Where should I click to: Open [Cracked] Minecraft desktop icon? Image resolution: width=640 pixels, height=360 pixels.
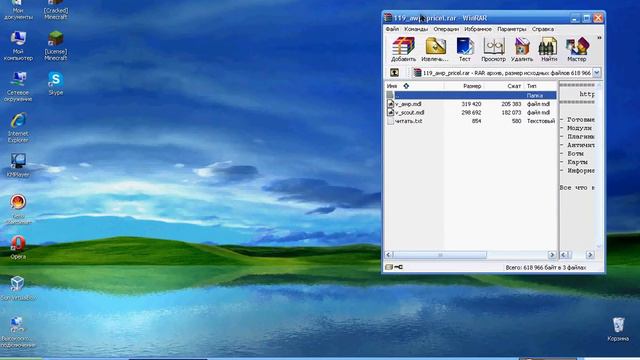56,10
